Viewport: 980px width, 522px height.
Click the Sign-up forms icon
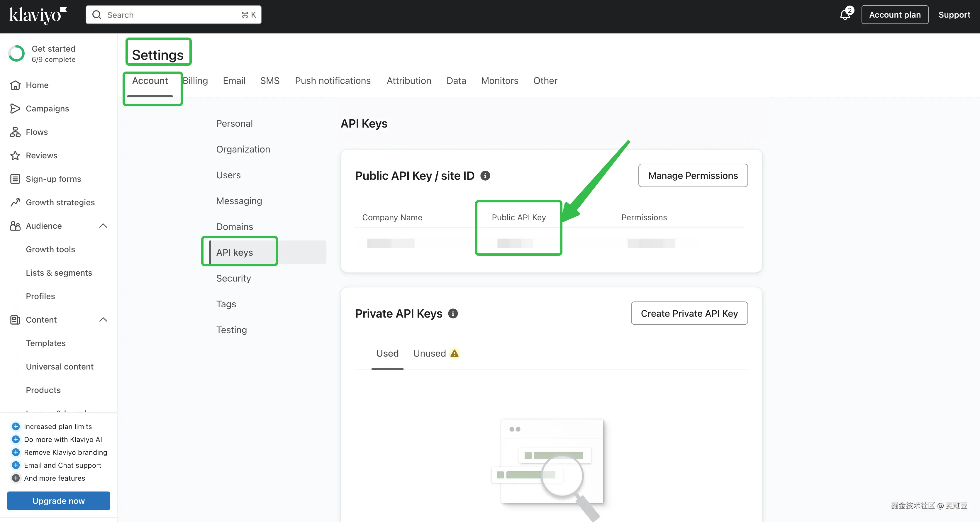click(x=15, y=179)
